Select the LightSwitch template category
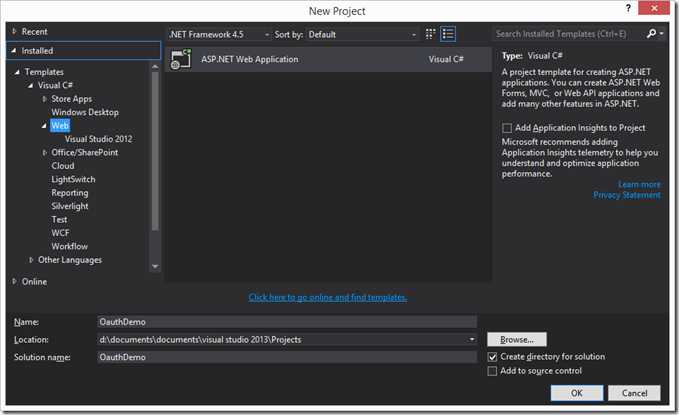The height and width of the screenshot is (415, 679). (x=73, y=179)
